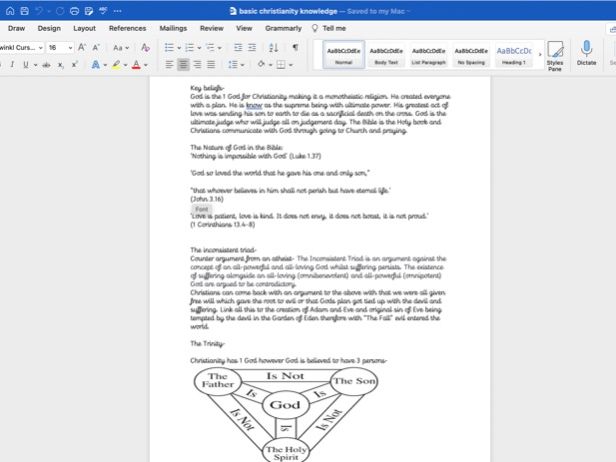Open the Grammarly tab

click(283, 28)
